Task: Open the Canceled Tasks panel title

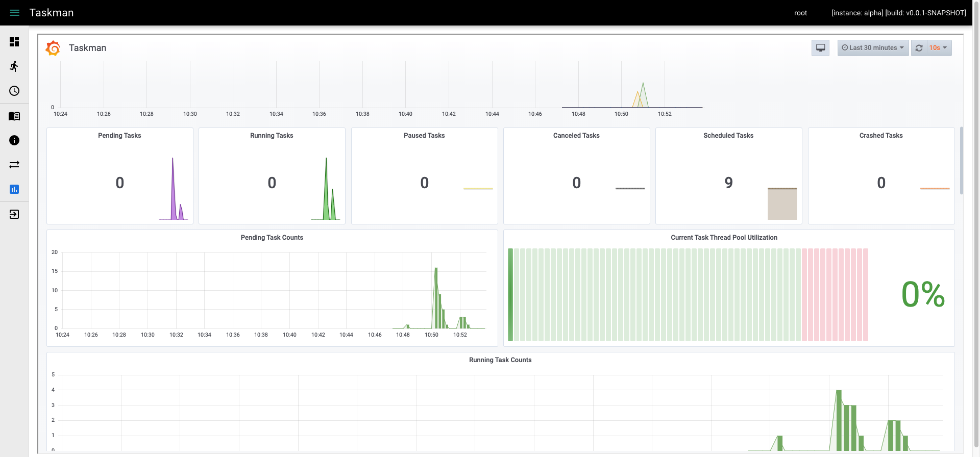Action: coord(576,136)
